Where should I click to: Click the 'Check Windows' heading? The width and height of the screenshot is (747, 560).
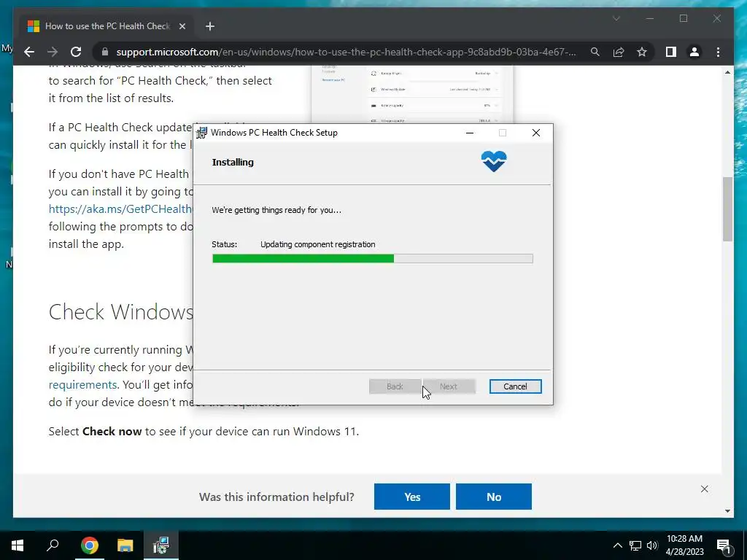pos(120,312)
